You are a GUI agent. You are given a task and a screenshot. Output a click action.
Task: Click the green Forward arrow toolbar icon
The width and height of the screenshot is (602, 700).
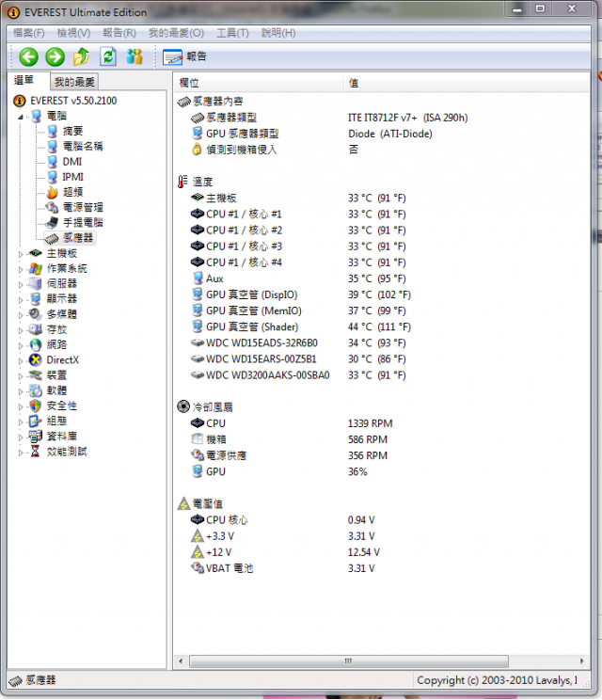[55, 56]
